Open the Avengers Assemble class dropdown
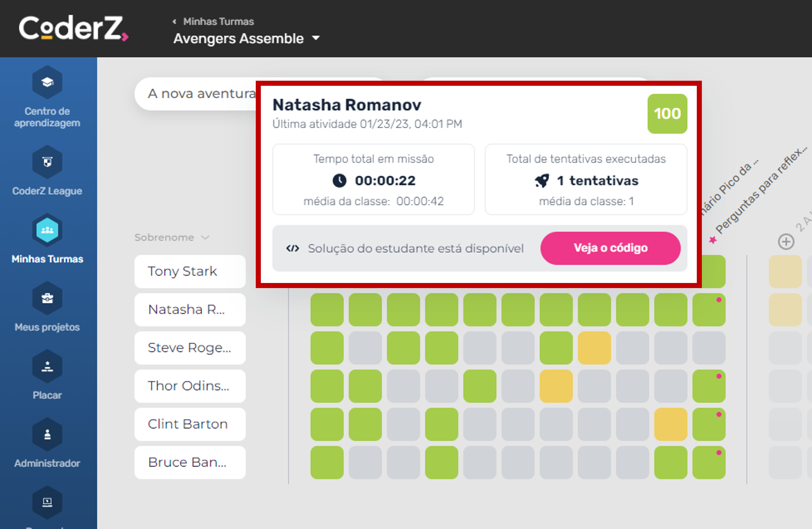Screen dimensions: 812x529 point(247,38)
